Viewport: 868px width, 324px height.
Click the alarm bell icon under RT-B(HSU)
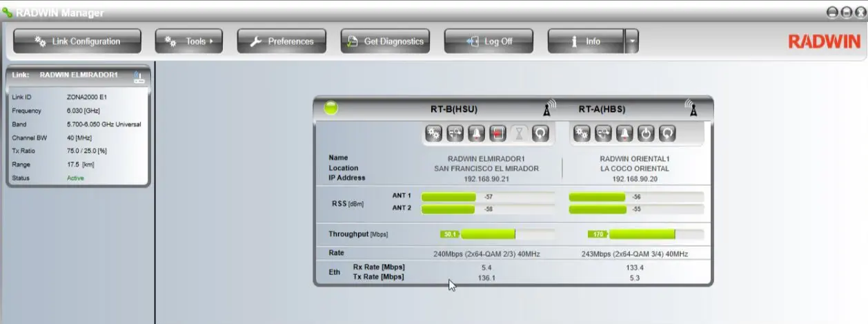(476, 133)
